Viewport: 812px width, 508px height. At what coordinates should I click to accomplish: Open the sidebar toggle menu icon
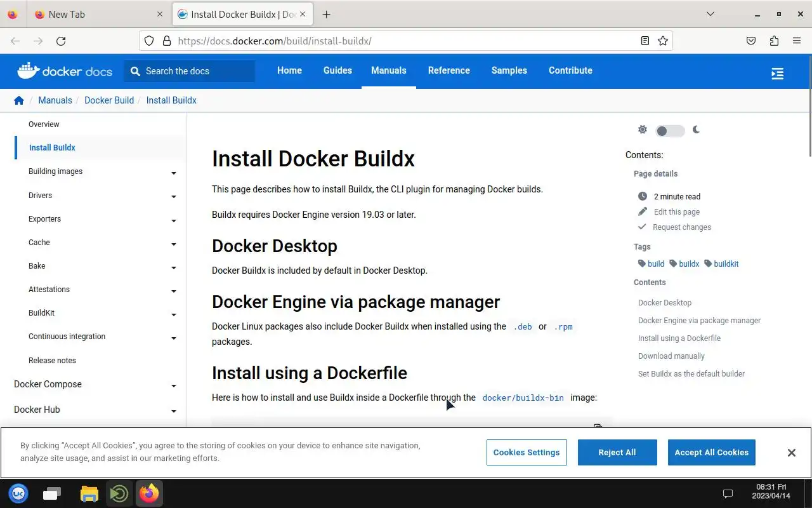[x=777, y=74]
